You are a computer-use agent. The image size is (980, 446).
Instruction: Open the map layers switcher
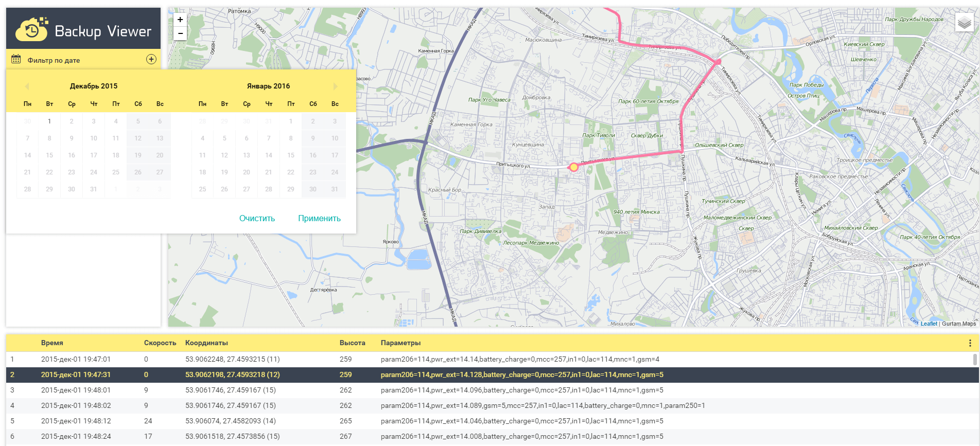tap(964, 23)
